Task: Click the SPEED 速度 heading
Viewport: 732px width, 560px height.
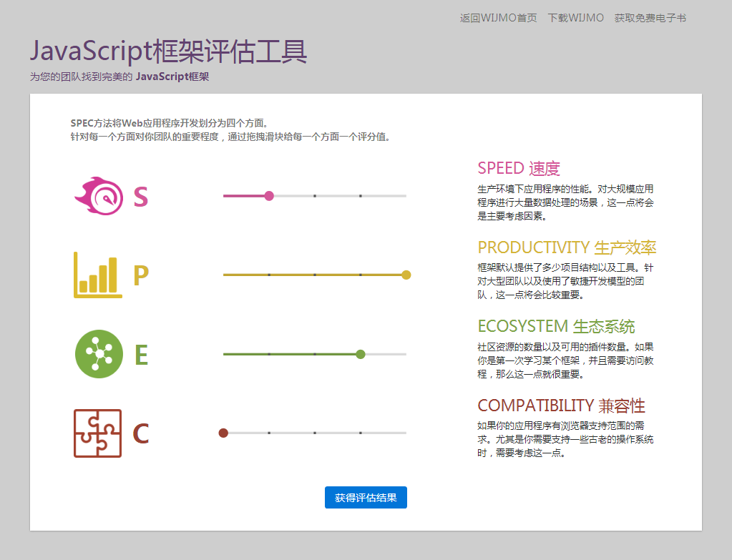Action: pos(519,168)
